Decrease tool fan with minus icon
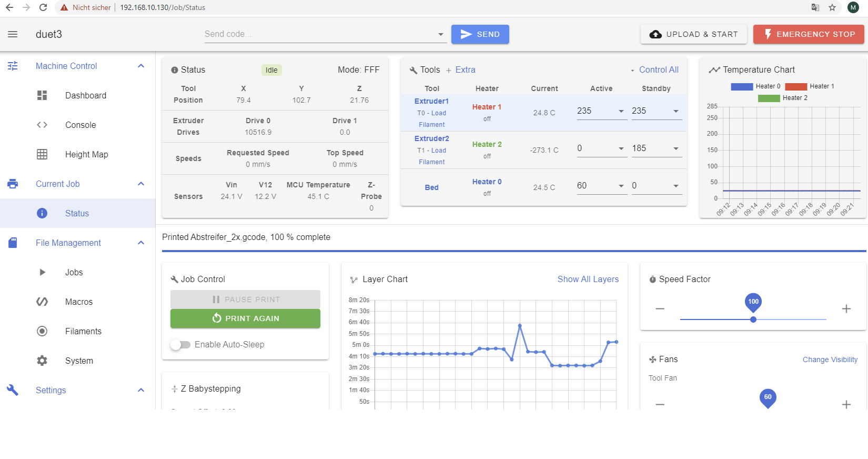Image resolution: width=868 pixels, height=459 pixels. click(x=660, y=404)
